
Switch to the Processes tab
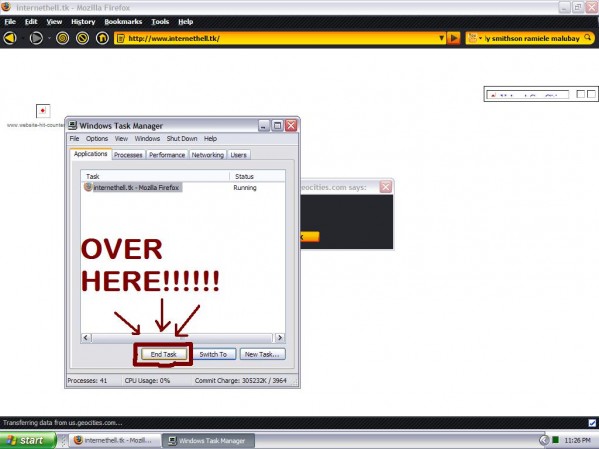pos(128,155)
